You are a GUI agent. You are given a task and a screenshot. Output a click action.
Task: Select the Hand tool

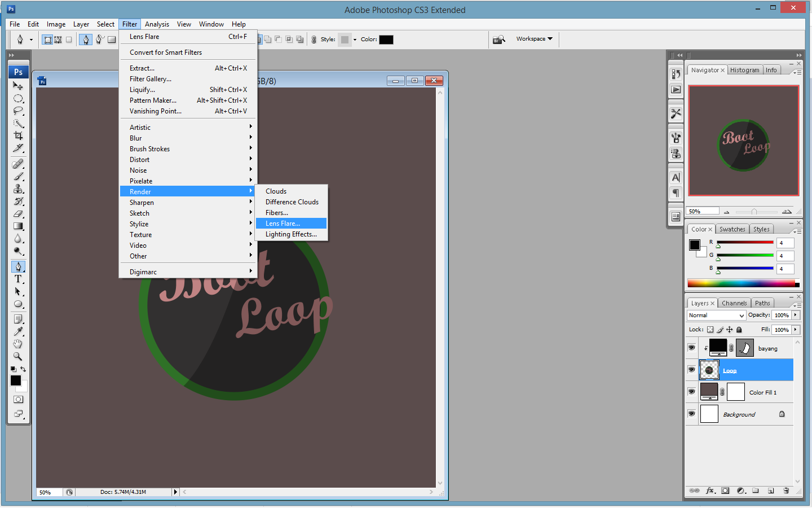pyautogui.click(x=19, y=343)
